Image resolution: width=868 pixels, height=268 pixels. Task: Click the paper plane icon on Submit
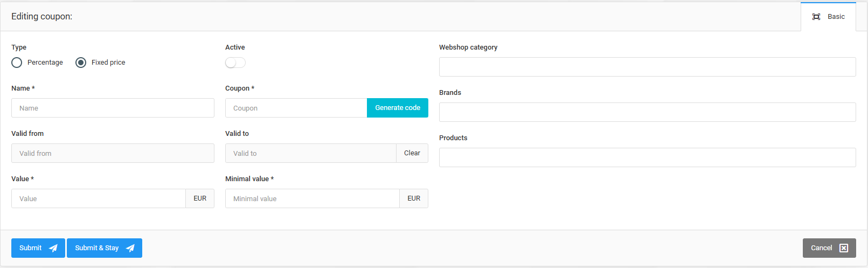pyautogui.click(x=53, y=248)
